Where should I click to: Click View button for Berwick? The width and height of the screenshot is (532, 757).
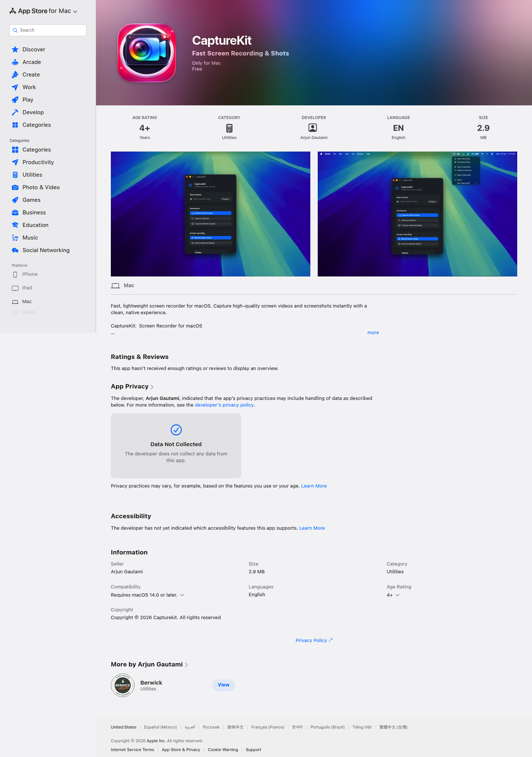tap(224, 685)
